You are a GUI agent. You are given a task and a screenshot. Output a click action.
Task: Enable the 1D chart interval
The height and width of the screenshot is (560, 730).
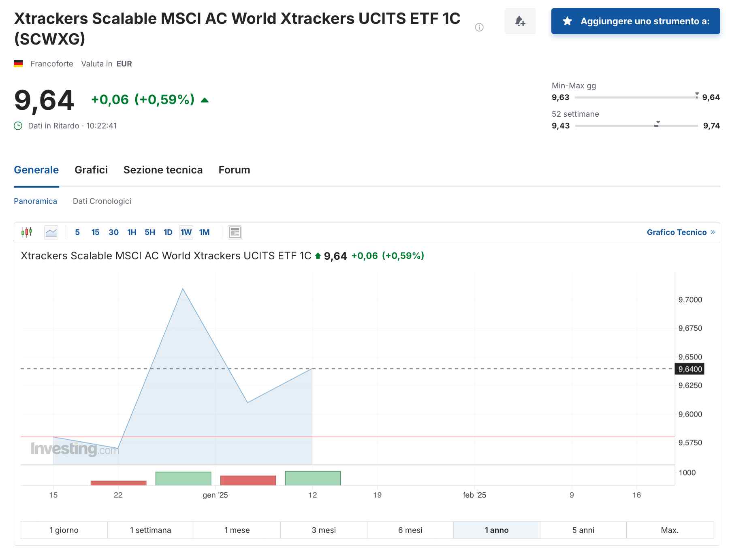tap(168, 232)
